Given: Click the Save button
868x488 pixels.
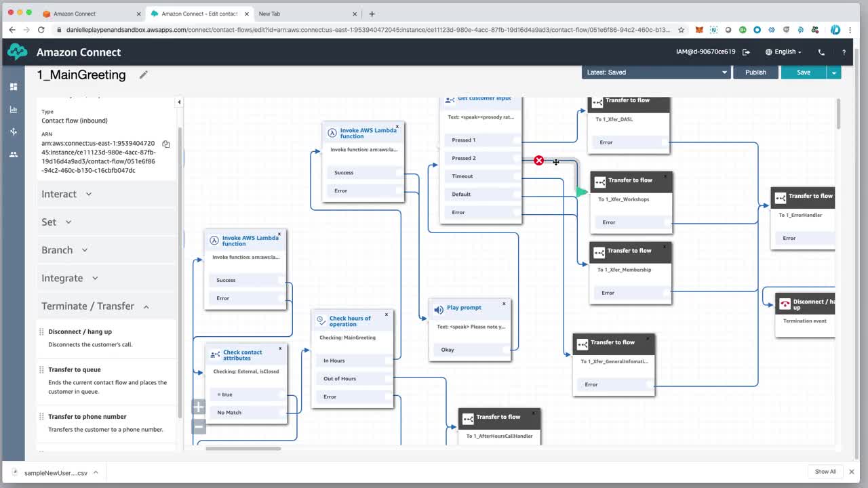Looking at the screenshot, I should pyautogui.click(x=804, y=72).
